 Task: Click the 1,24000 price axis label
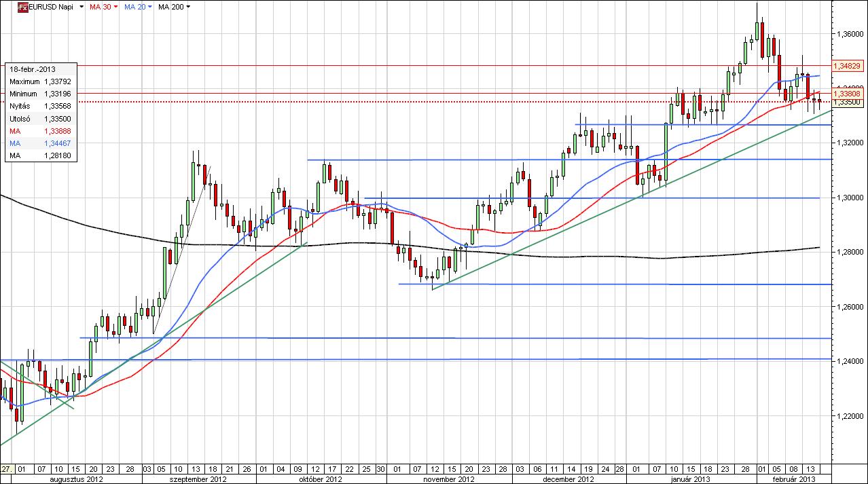851,362
